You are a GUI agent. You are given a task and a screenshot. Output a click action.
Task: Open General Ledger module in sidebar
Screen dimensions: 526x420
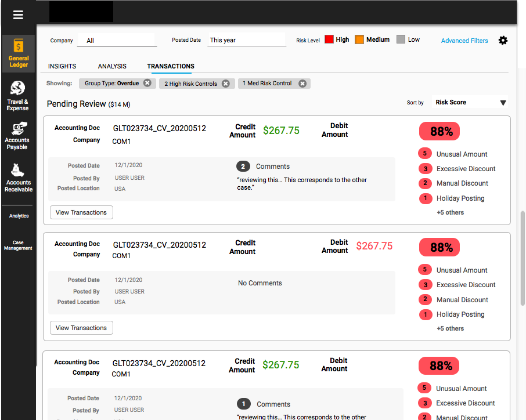(19, 53)
